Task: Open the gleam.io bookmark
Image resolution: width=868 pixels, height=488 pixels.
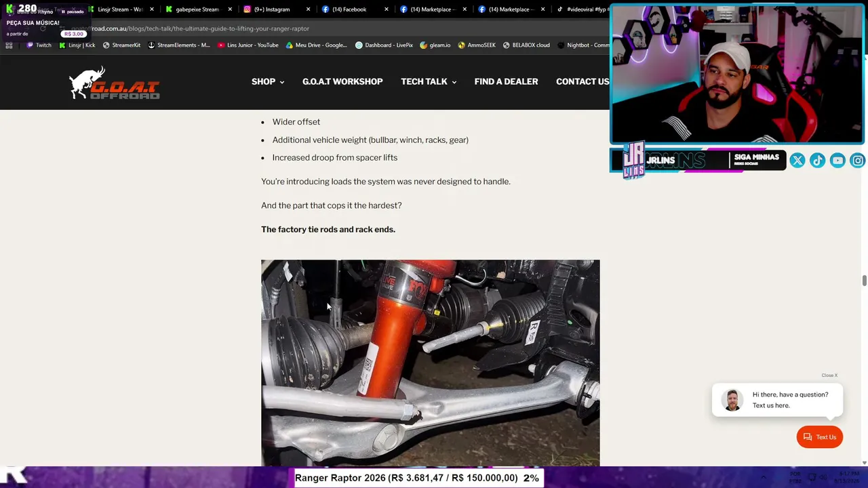Action: point(435,45)
